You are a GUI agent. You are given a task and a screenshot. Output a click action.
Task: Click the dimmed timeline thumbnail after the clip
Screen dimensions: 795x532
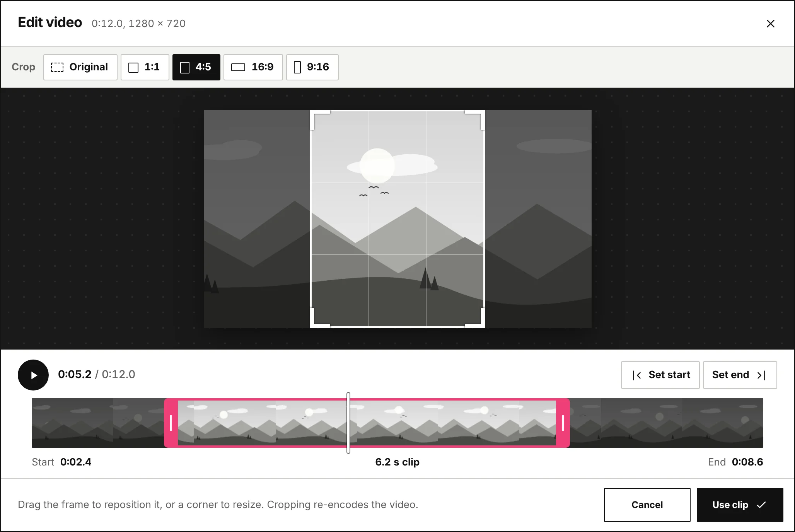[667, 423]
